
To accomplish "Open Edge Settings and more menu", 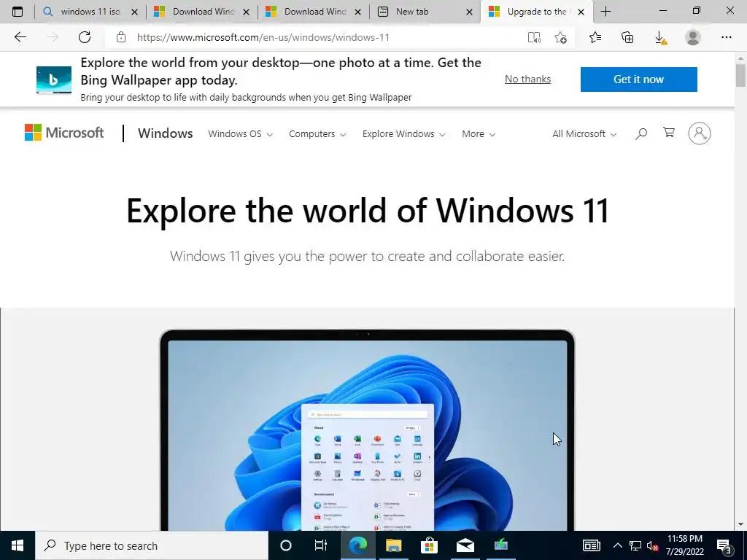I will pos(726,37).
